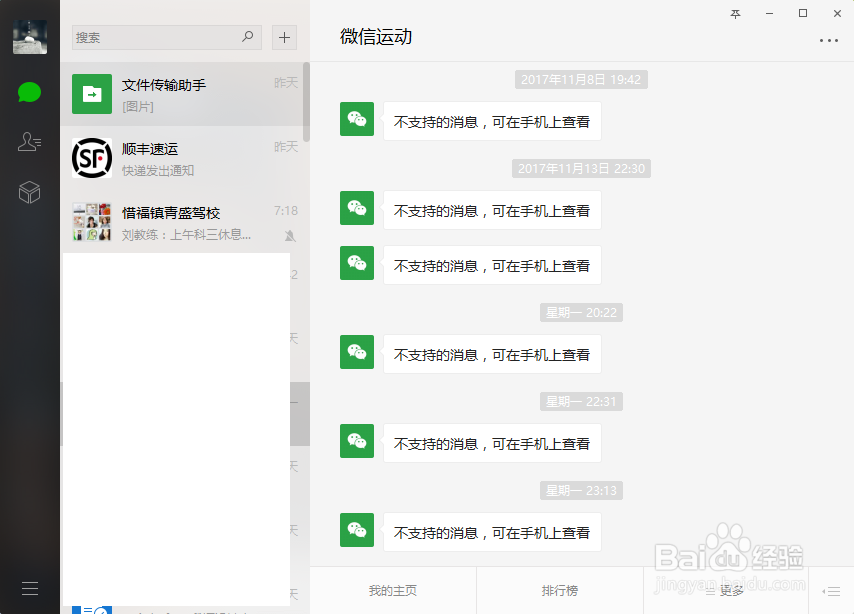Open the Contacts tab in the sidebar
The width and height of the screenshot is (854, 614).
click(29, 142)
